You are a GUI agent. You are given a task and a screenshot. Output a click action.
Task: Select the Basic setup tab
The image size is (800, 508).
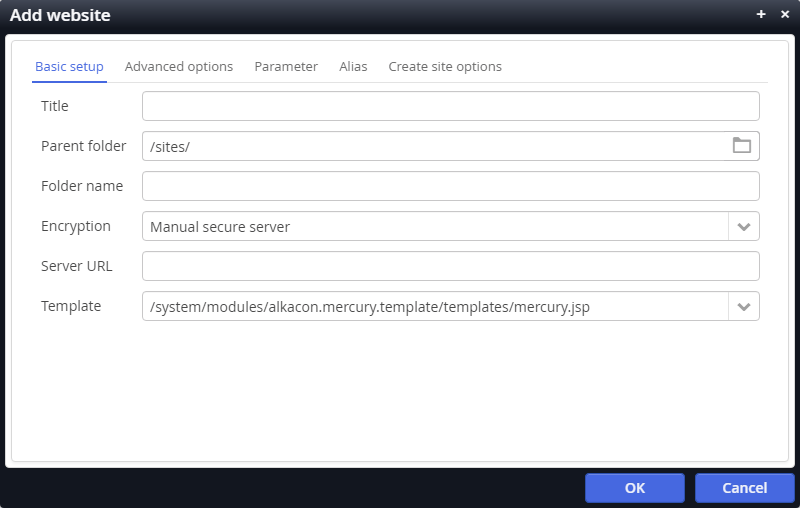[x=69, y=67]
